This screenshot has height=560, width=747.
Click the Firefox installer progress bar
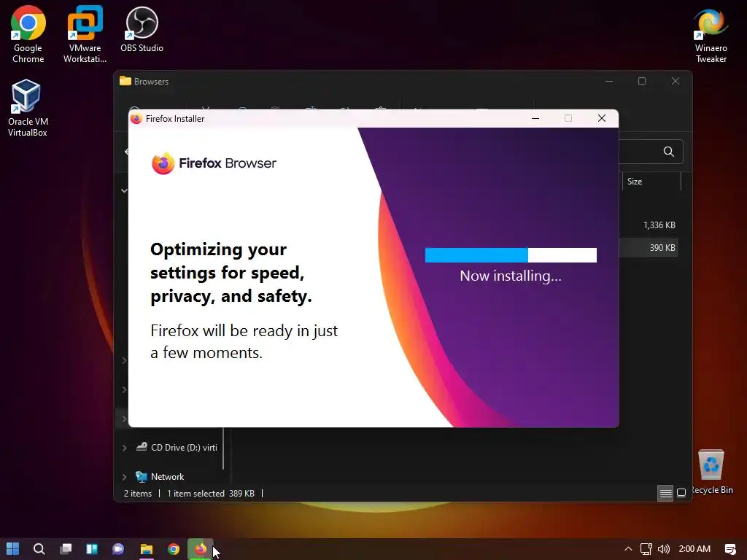click(x=511, y=255)
